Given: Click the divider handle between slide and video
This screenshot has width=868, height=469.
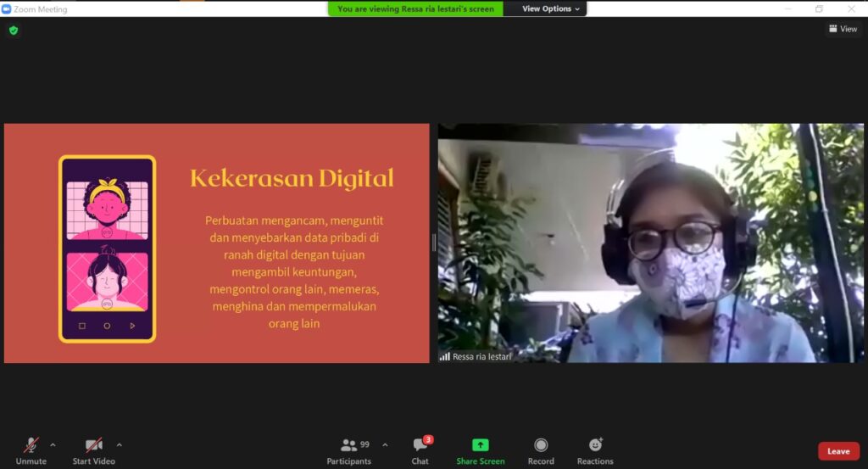Looking at the screenshot, I should (433, 243).
